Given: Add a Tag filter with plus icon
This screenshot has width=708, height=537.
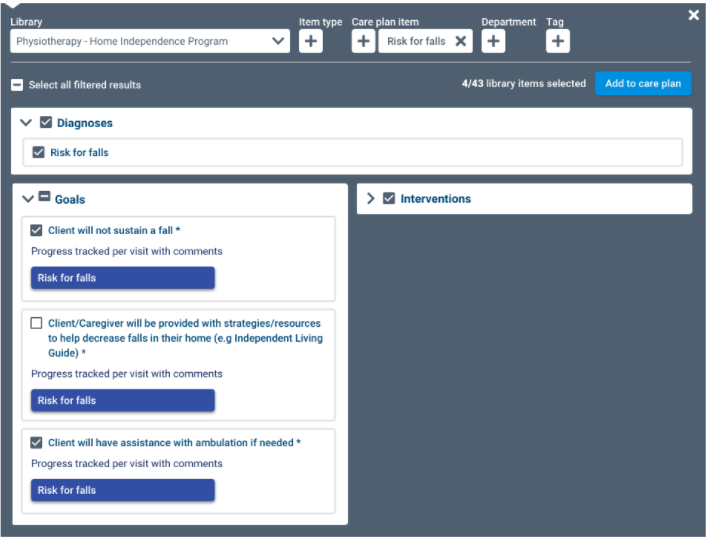Looking at the screenshot, I should coord(558,41).
